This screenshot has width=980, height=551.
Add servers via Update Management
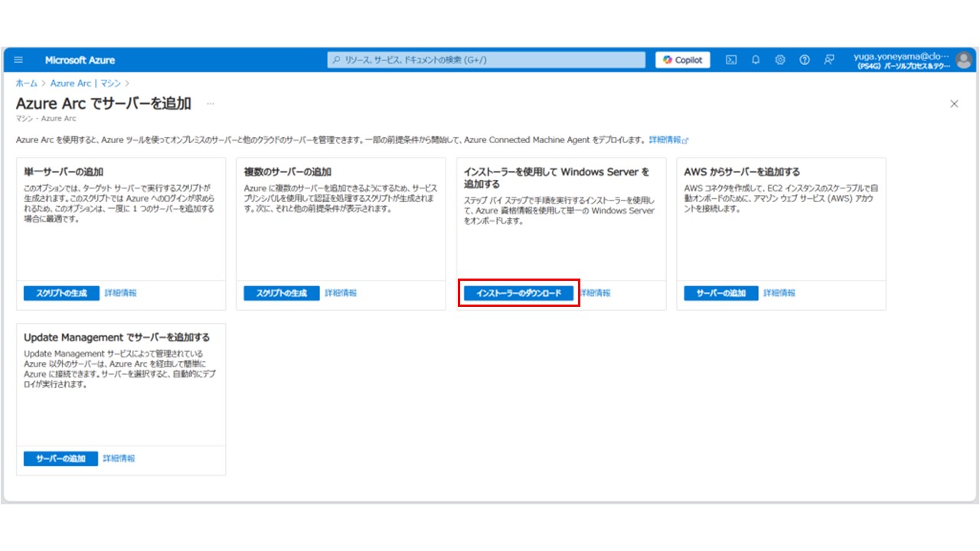(x=61, y=458)
